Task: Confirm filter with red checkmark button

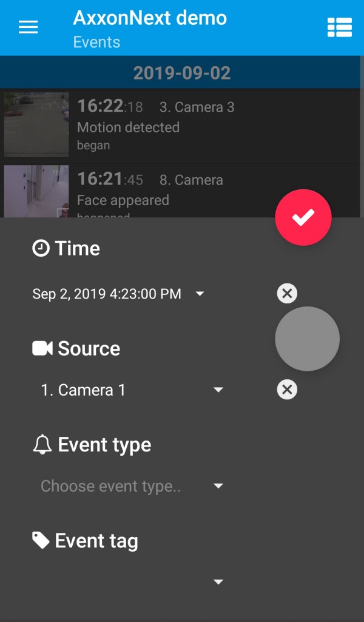Action: (303, 218)
